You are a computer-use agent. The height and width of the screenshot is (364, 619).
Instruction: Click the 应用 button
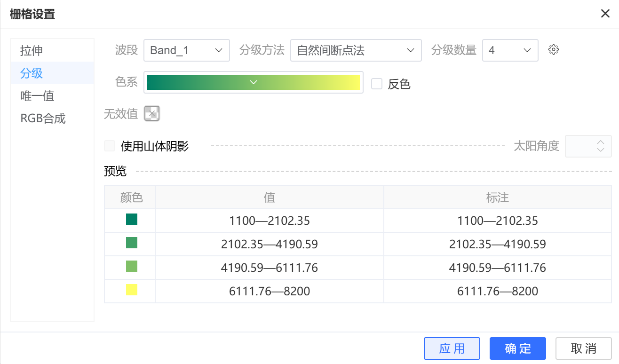[452, 348]
